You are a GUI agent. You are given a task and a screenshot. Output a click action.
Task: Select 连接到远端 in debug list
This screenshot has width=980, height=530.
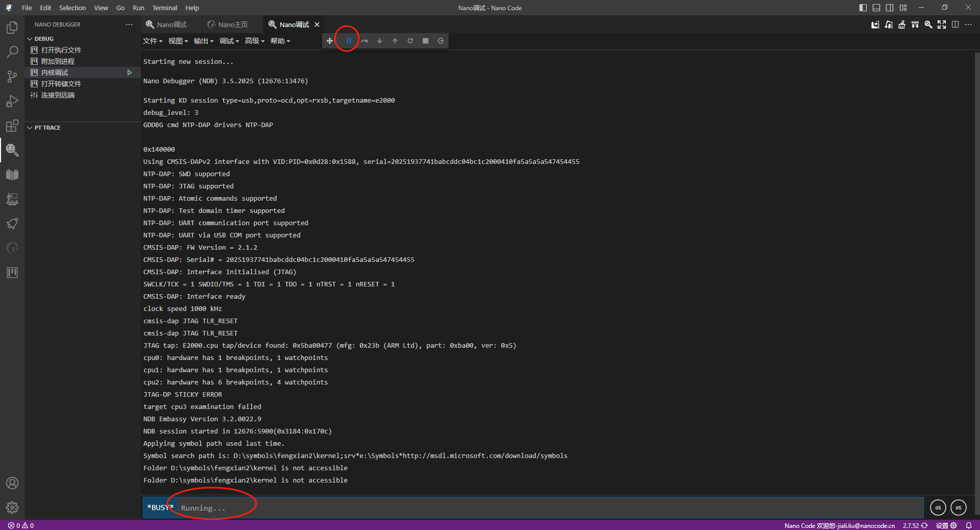(82, 95)
